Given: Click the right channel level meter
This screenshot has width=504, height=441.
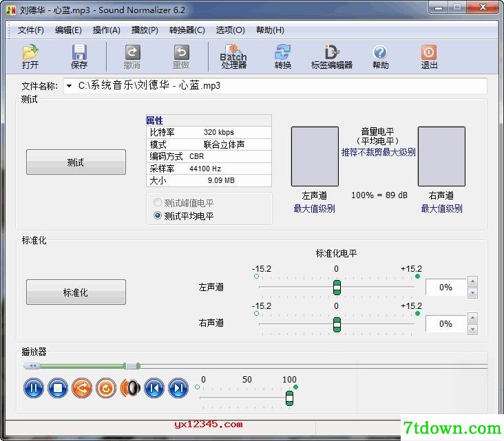Looking at the screenshot, I should (x=441, y=156).
